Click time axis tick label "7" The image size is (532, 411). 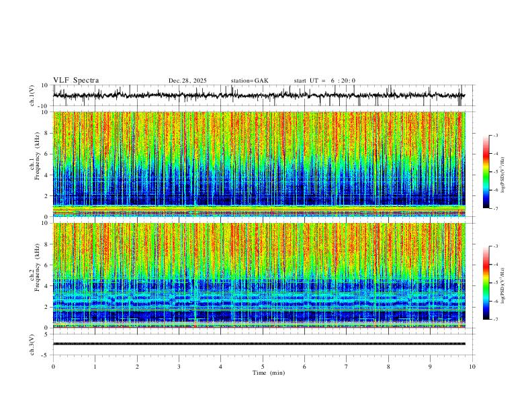pos(347,367)
